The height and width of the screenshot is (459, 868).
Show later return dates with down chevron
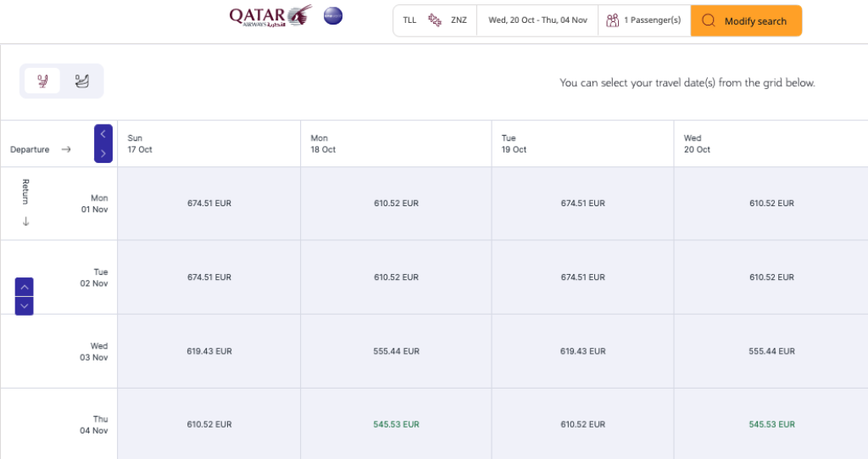pos(24,305)
